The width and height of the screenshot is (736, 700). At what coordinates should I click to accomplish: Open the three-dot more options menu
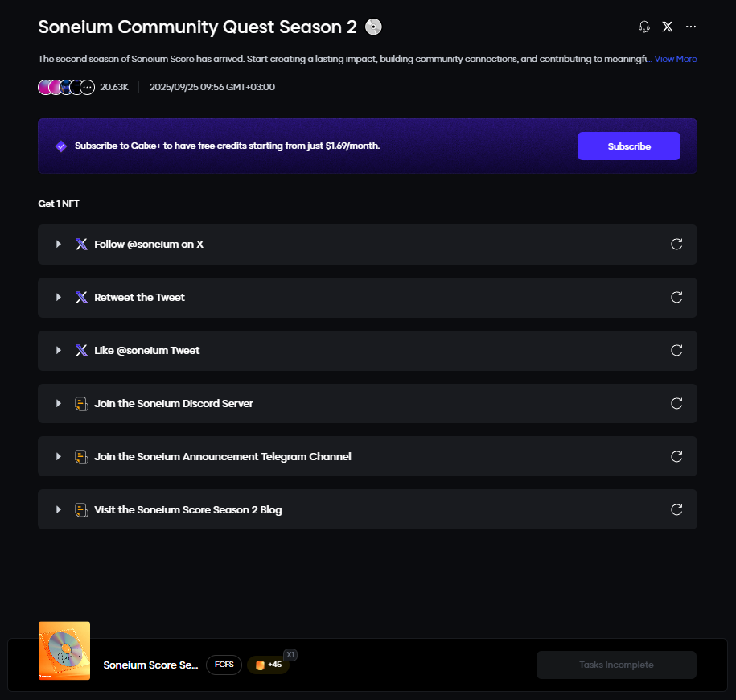coord(691,27)
